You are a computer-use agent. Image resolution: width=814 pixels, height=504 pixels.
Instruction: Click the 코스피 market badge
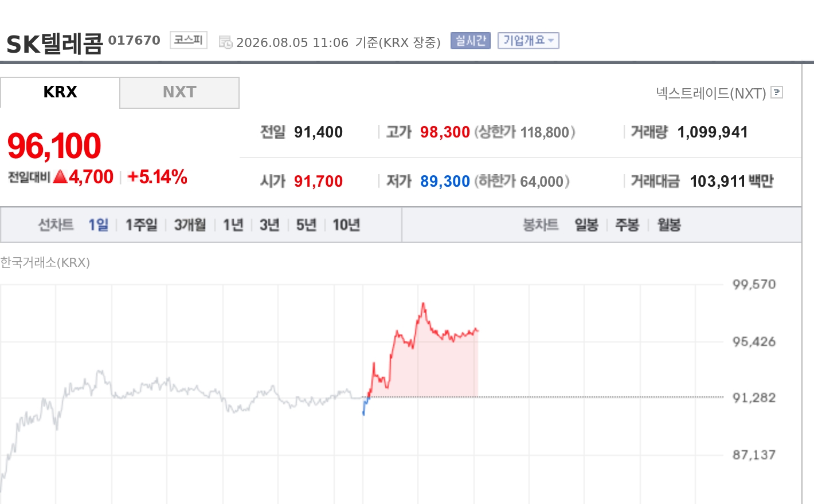[188, 40]
